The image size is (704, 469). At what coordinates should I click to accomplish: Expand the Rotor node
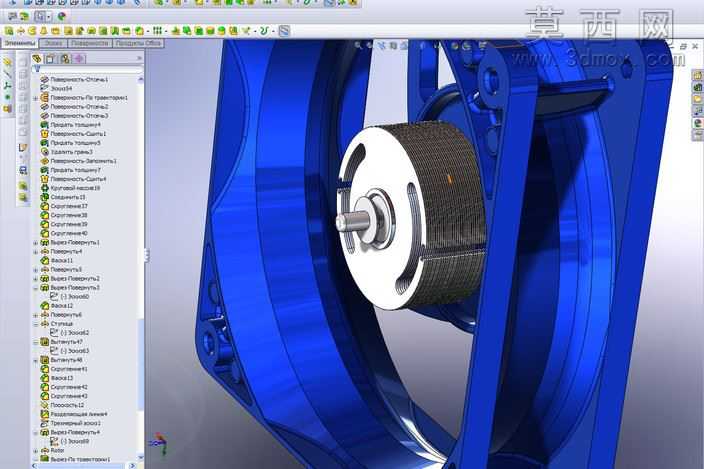(x=36, y=450)
